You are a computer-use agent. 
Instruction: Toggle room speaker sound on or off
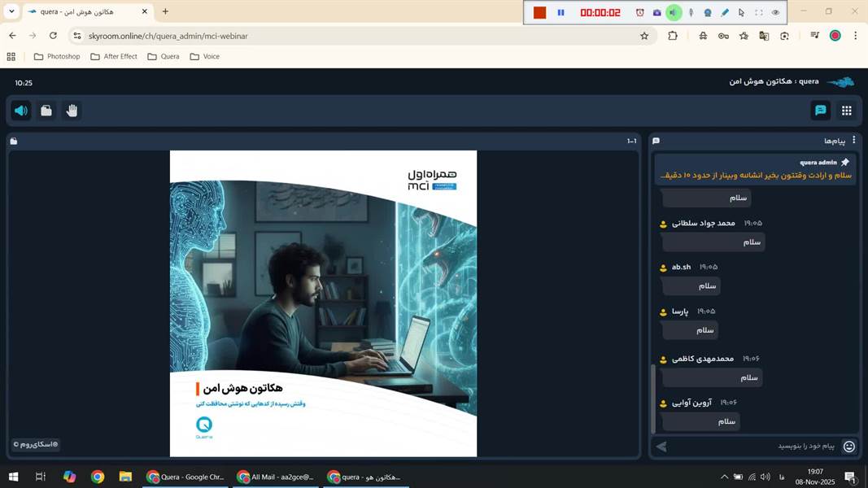click(21, 111)
